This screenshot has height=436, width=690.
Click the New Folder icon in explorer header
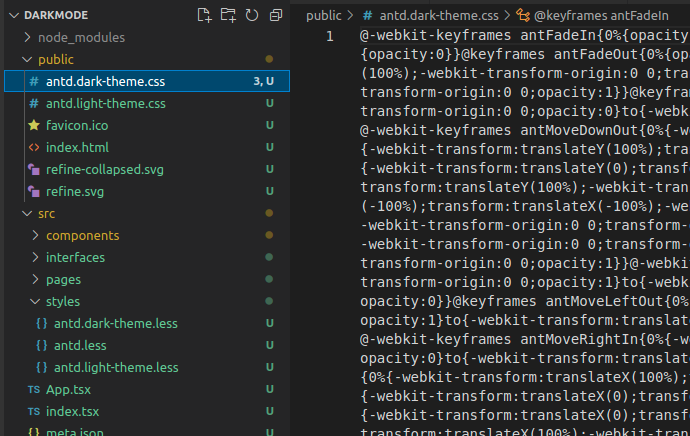pyautogui.click(x=228, y=15)
